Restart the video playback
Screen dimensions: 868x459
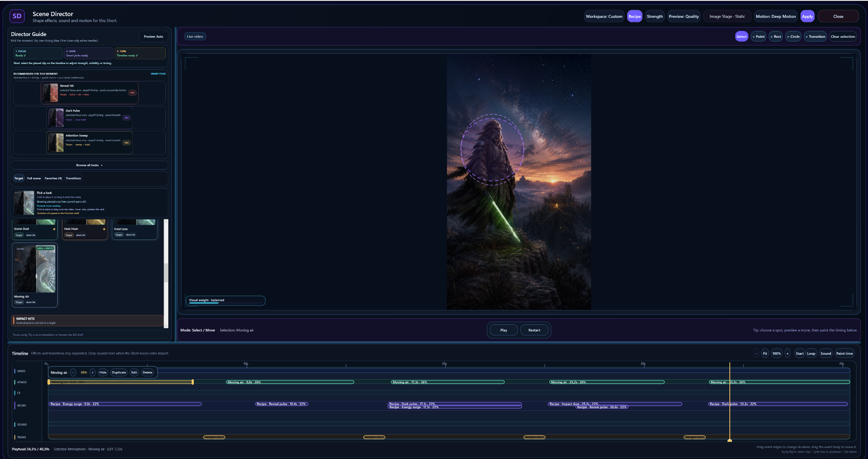534,330
